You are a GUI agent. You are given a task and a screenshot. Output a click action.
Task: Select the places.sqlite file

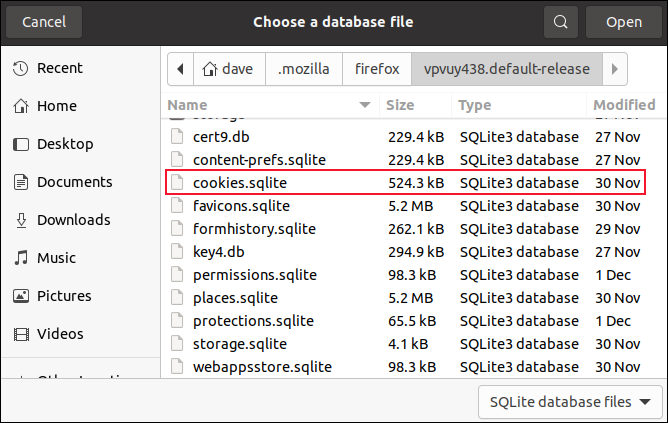click(x=236, y=297)
